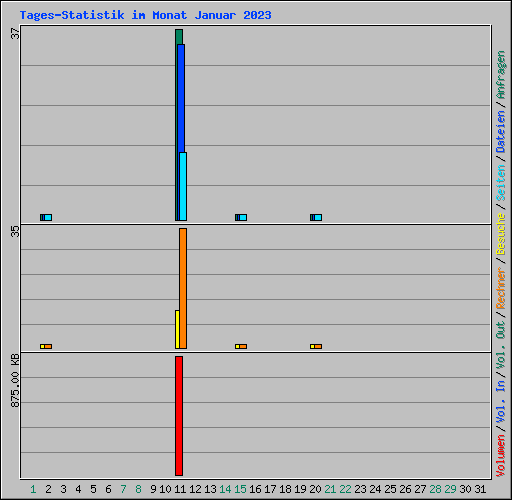Click day label '12' on the x-axis
The image size is (512, 500).
(x=195, y=489)
